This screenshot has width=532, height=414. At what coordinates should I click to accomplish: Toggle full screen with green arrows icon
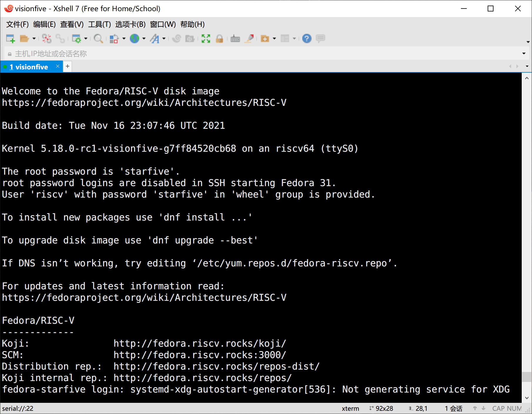click(206, 39)
